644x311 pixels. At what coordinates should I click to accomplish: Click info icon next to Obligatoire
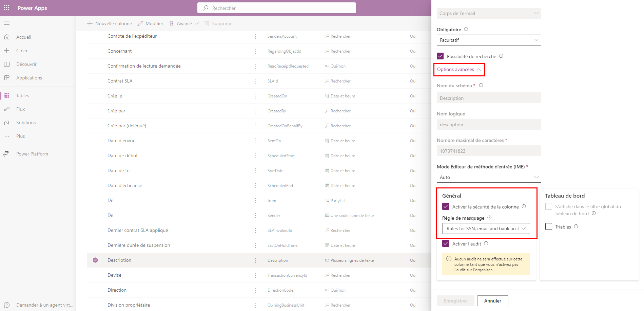[x=466, y=29]
